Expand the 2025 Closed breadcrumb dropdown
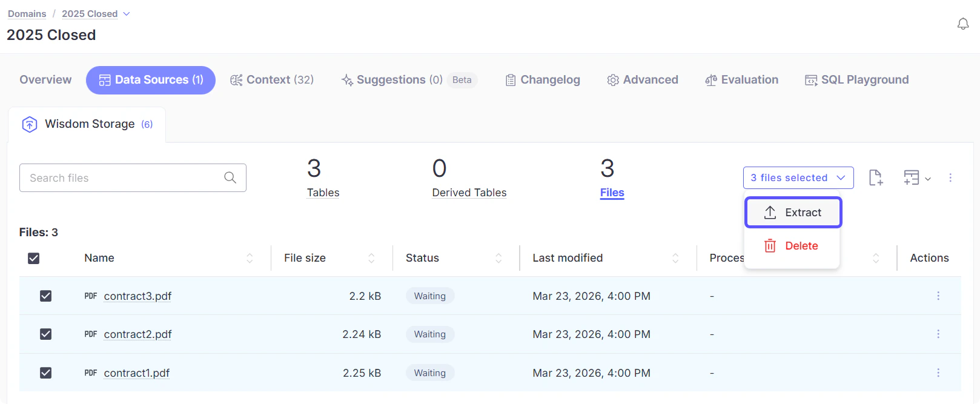 [x=127, y=14]
